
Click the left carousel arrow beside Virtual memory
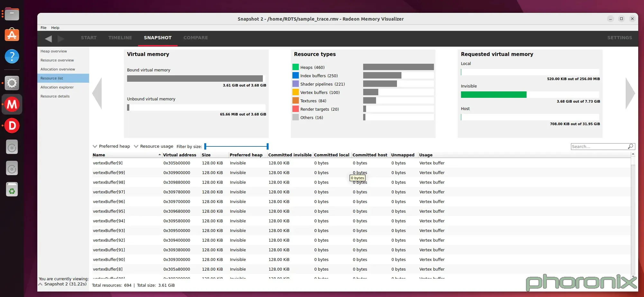(x=97, y=93)
